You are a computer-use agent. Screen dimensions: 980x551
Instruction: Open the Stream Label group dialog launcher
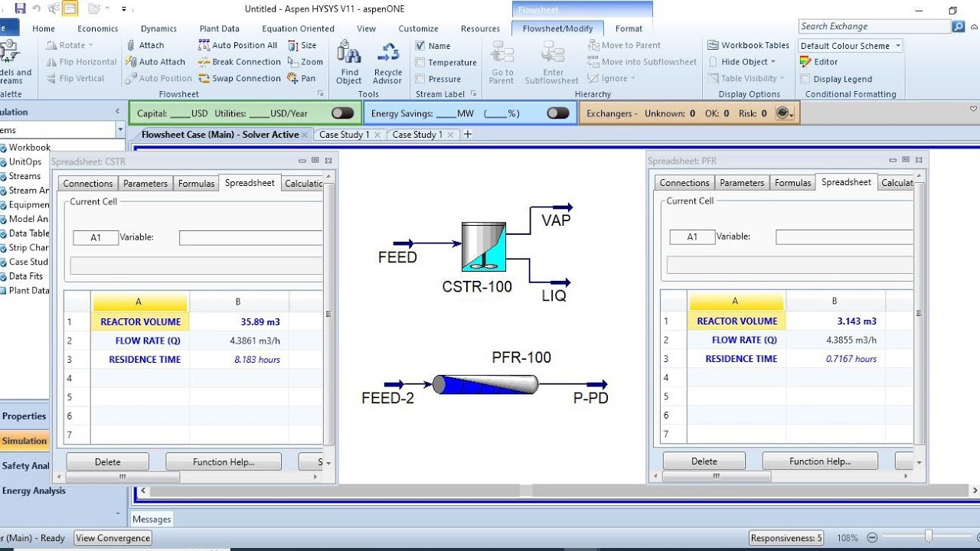tap(474, 94)
